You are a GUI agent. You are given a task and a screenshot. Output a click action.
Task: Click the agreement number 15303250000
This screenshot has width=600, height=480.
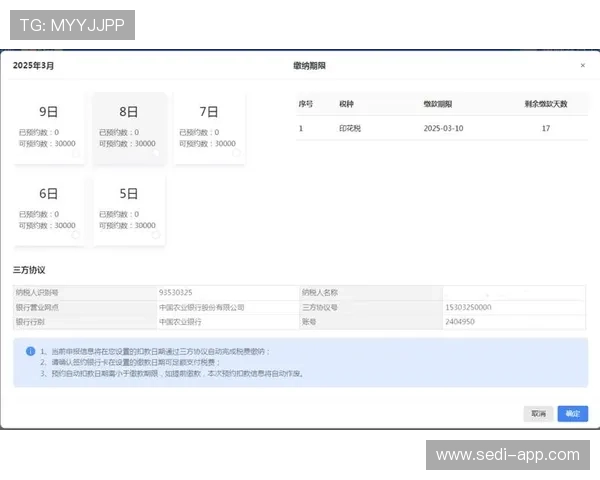pyautogui.click(x=468, y=307)
